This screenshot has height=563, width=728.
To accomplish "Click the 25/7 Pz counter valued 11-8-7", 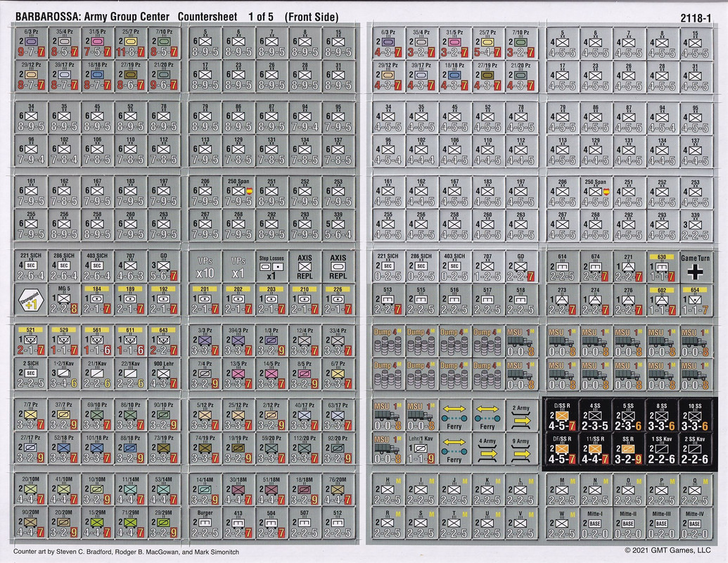I will (130, 43).
